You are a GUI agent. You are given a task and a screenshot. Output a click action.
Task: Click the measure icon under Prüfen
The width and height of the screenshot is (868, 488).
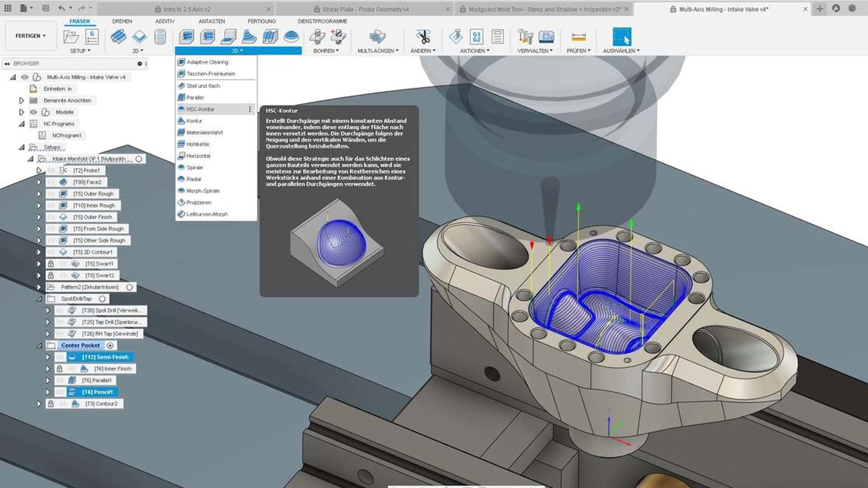click(578, 37)
